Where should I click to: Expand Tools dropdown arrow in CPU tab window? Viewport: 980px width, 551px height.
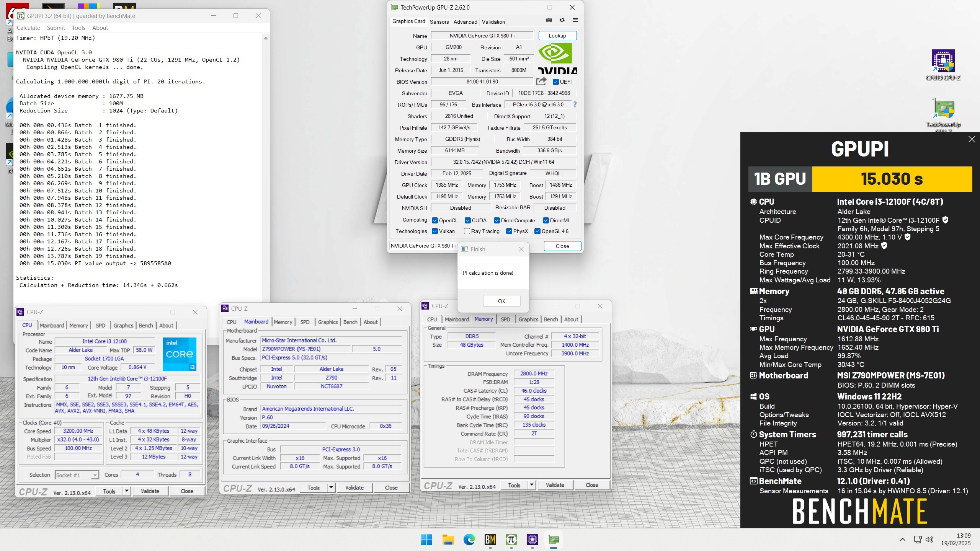(x=126, y=491)
